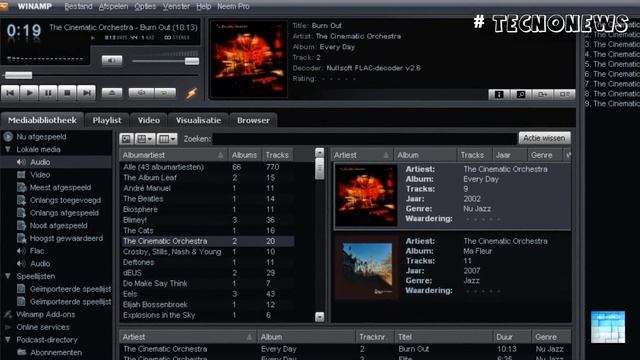The width and height of the screenshot is (640, 360).
Task: Jump to the previous track
Action: tap(10, 93)
